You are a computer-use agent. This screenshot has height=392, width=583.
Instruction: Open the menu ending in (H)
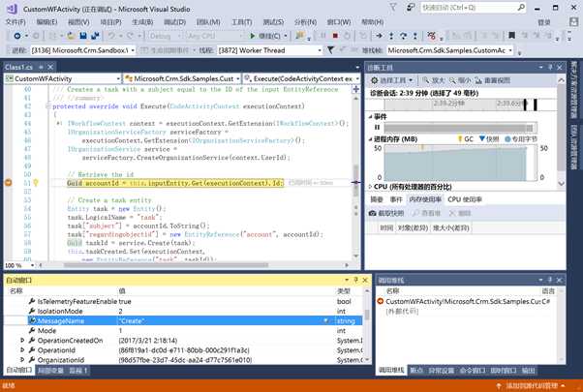(372, 22)
